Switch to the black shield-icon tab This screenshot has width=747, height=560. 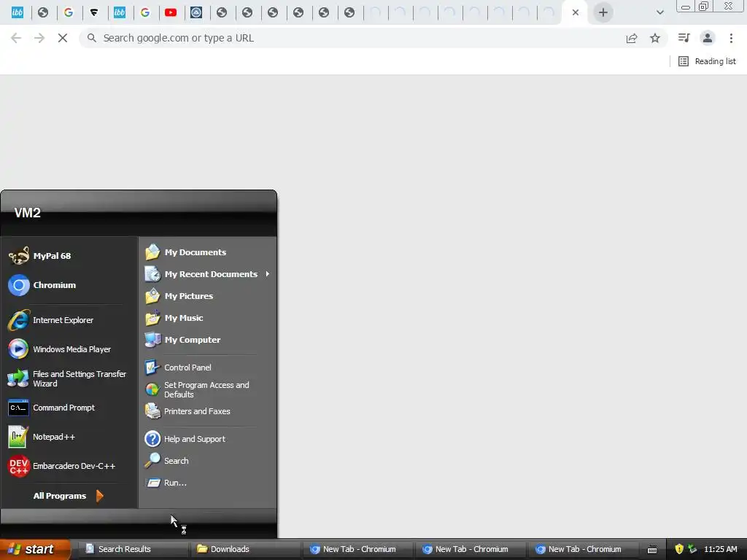[x=94, y=13]
